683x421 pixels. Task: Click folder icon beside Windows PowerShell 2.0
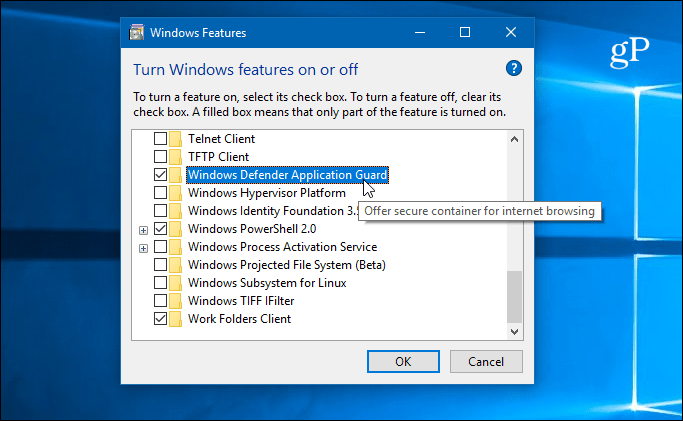[x=175, y=229]
